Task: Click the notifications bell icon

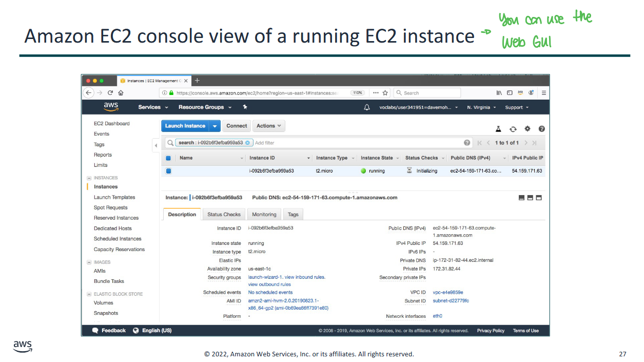Action: coord(366,107)
